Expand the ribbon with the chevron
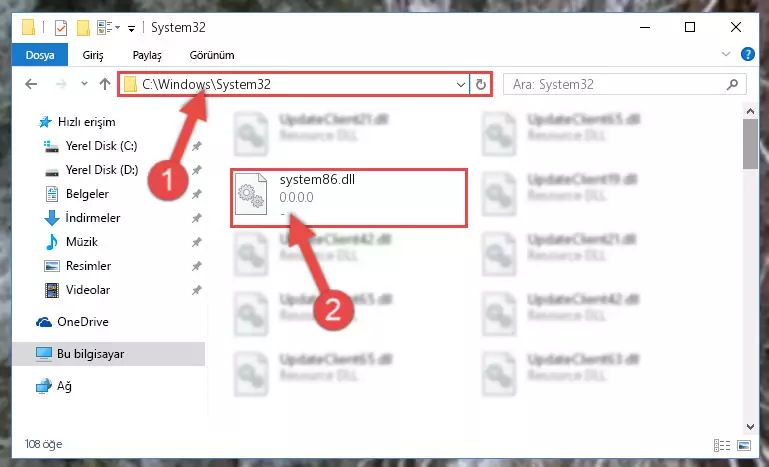Screen dimensions: 769x467 [x=726, y=54]
